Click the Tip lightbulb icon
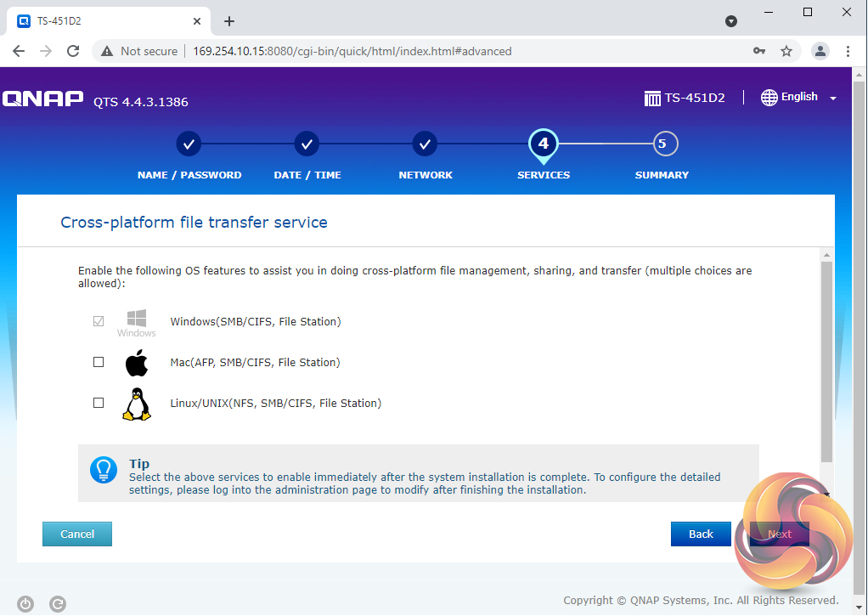Viewport: 868px width, 616px height. (104, 470)
